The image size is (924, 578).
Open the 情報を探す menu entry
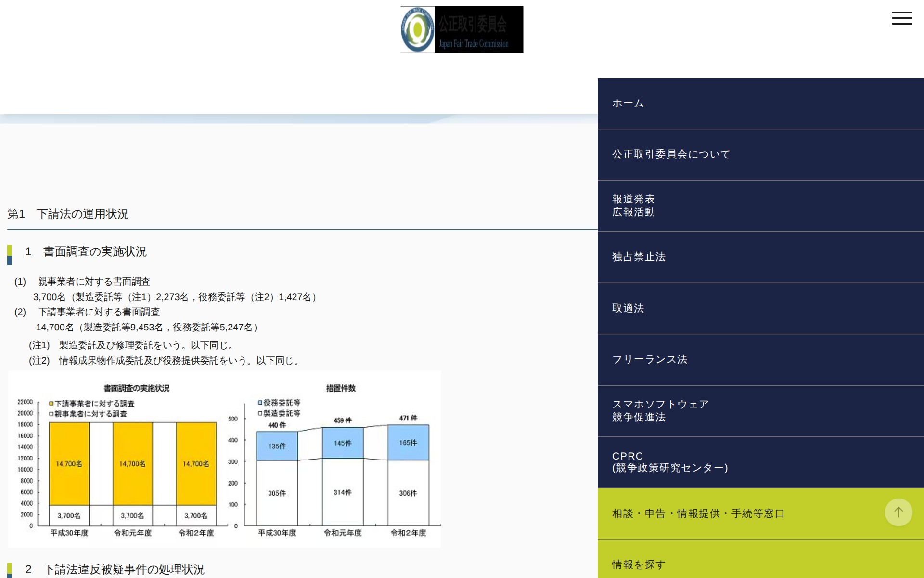[x=639, y=565]
